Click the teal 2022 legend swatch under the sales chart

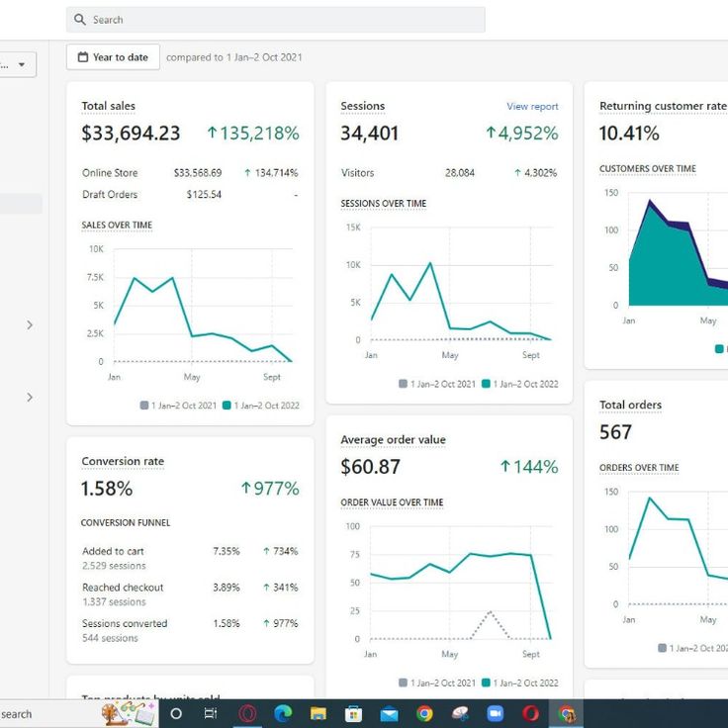click(x=227, y=406)
